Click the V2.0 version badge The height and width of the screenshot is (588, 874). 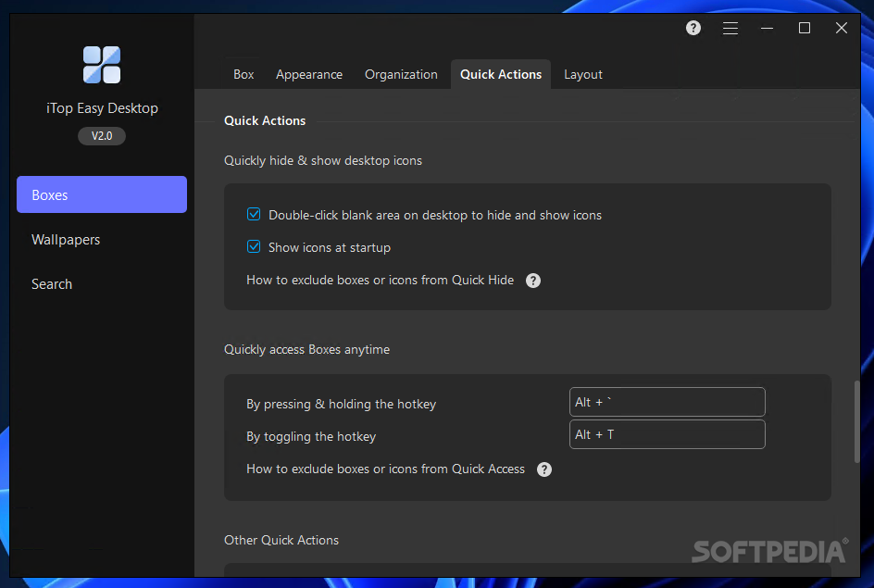pos(102,136)
